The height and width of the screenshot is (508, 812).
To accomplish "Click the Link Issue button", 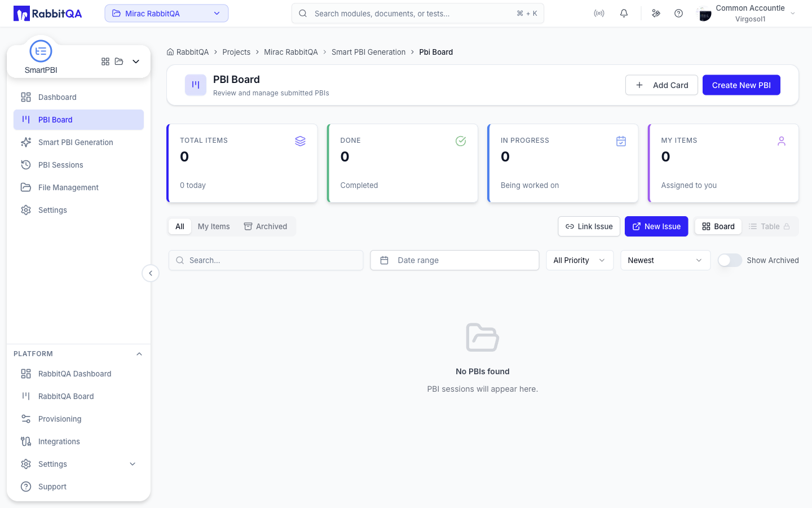I will [x=589, y=226].
